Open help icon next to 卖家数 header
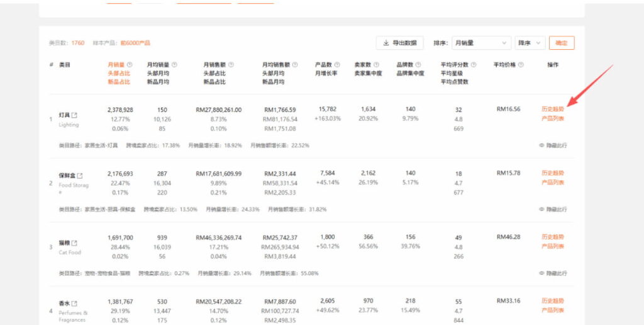This screenshot has height=325, width=644. coord(377,65)
